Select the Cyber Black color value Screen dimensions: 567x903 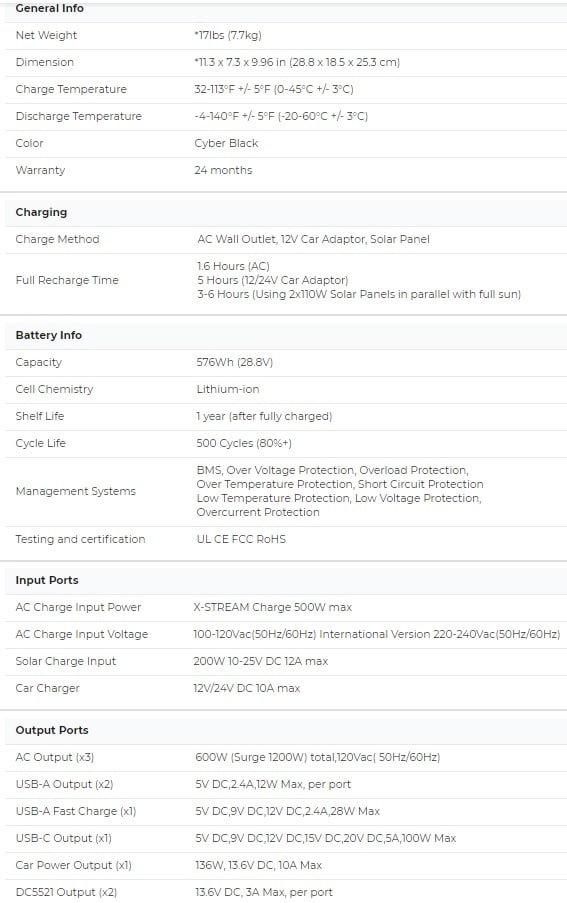226,143
